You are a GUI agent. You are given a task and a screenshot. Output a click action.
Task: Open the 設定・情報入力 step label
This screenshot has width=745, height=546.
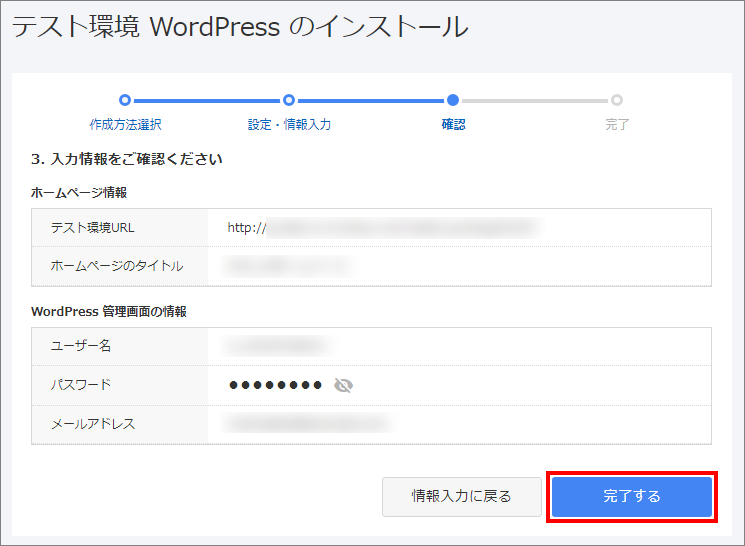tap(289, 125)
